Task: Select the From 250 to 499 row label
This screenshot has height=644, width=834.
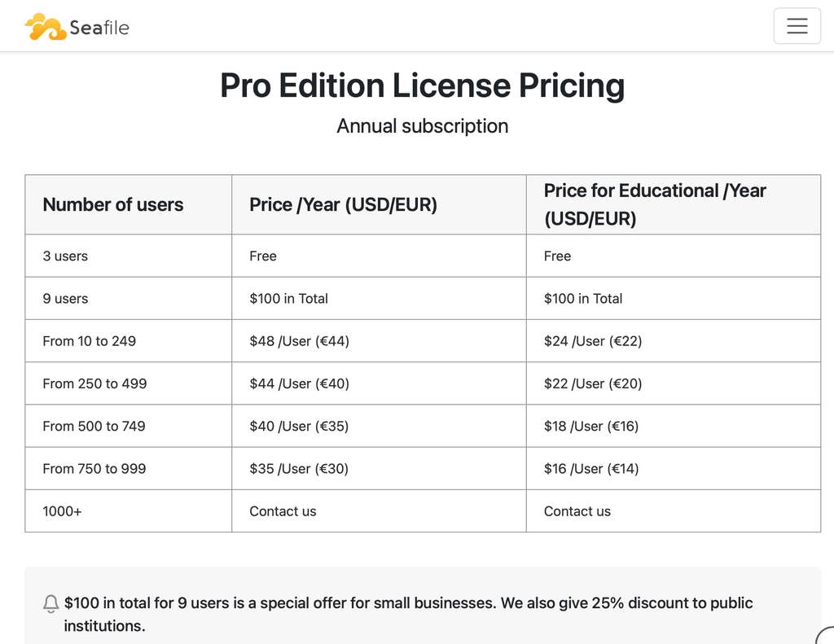Action: click(94, 383)
